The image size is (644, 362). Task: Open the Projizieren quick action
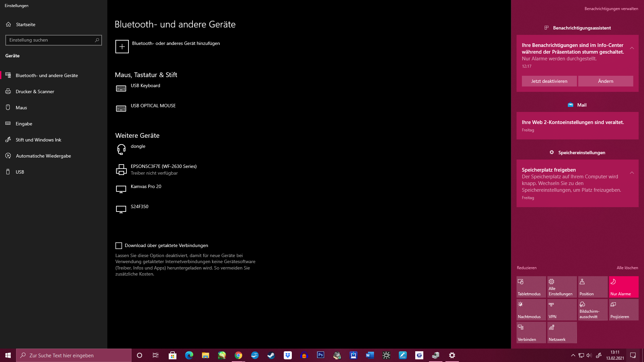[624, 309]
